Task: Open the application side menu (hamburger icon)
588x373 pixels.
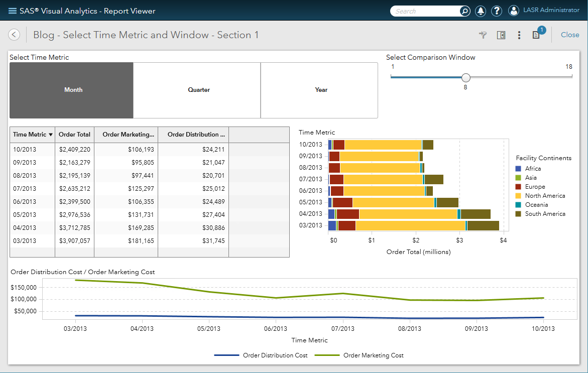Action: [x=13, y=10]
